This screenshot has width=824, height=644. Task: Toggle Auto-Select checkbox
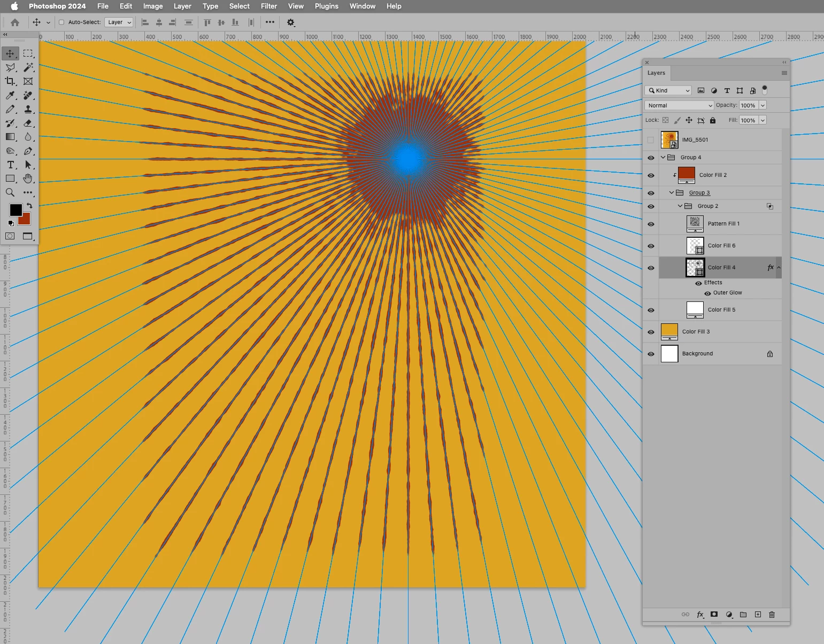pyautogui.click(x=61, y=22)
